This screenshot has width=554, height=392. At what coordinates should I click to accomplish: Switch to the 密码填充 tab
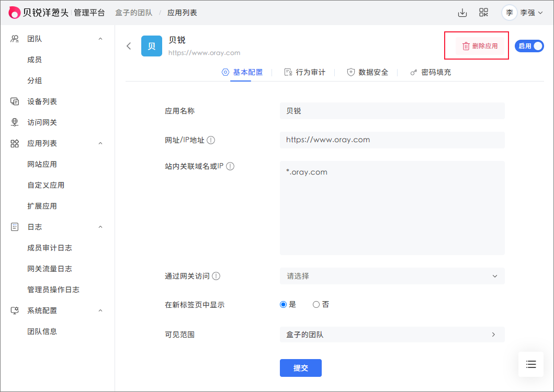(x=431, y=73)
